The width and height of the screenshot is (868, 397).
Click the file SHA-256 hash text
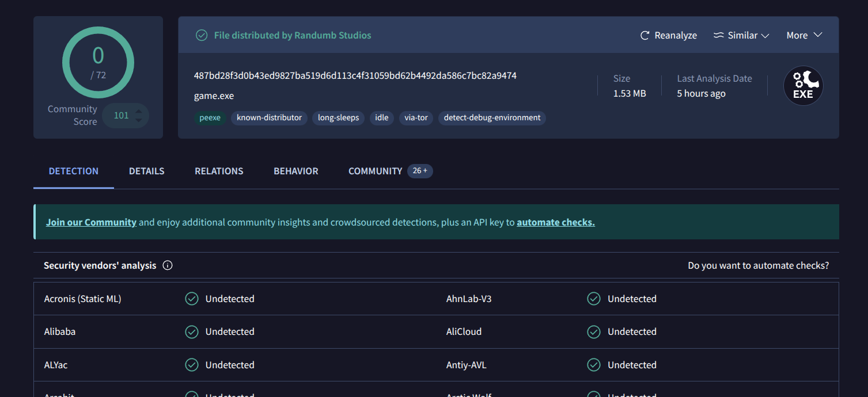355,76
